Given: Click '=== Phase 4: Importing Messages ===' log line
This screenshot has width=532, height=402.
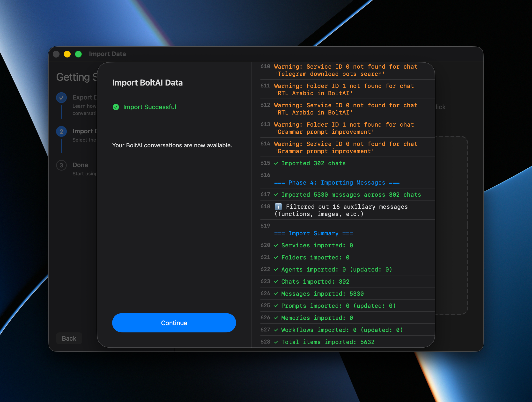Looking at the screenshot, I should point(337,183).
